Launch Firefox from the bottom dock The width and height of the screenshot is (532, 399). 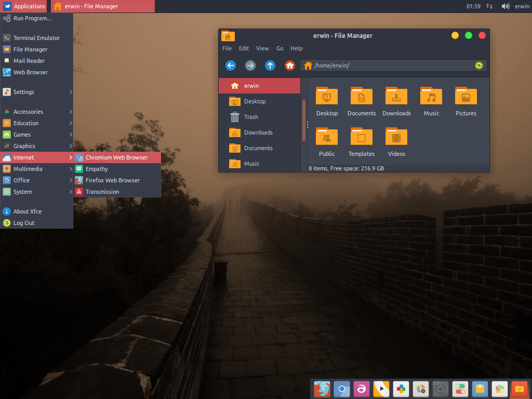click(322, 389)
